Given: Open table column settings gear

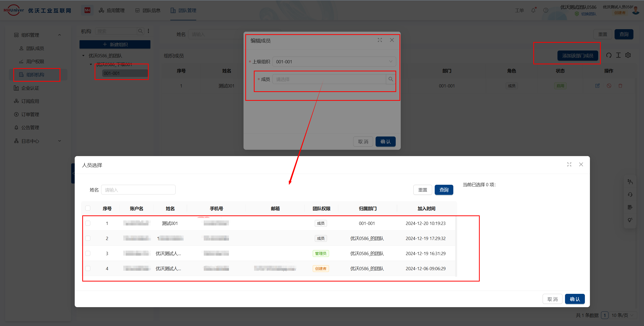Looking at the screenshot, I should pyautogui.click(x=628, y=55).
